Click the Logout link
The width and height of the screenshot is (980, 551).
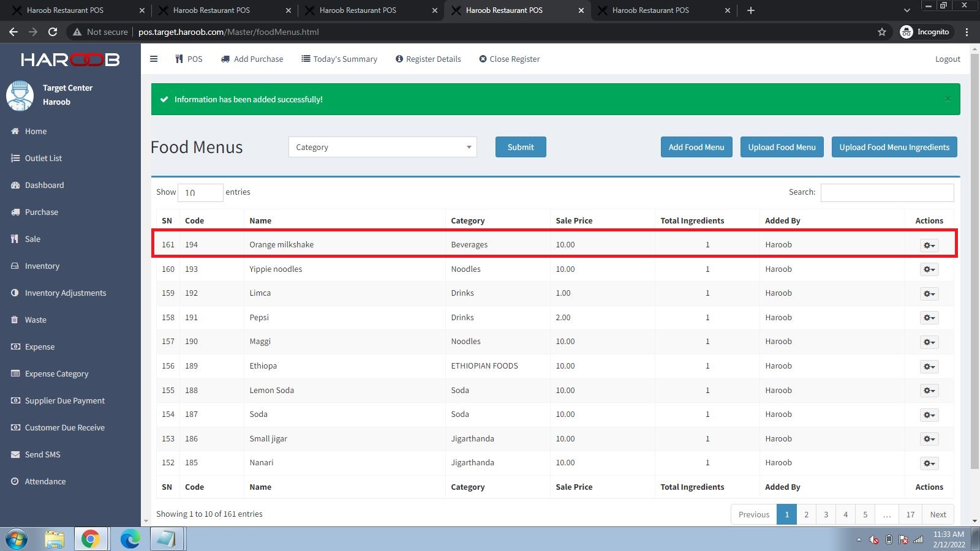(x=948, y=59)
